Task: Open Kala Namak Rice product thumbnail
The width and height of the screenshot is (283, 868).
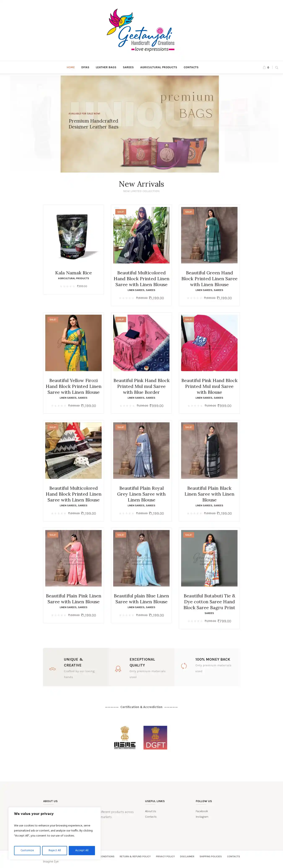Action: (x=73, y=235)
